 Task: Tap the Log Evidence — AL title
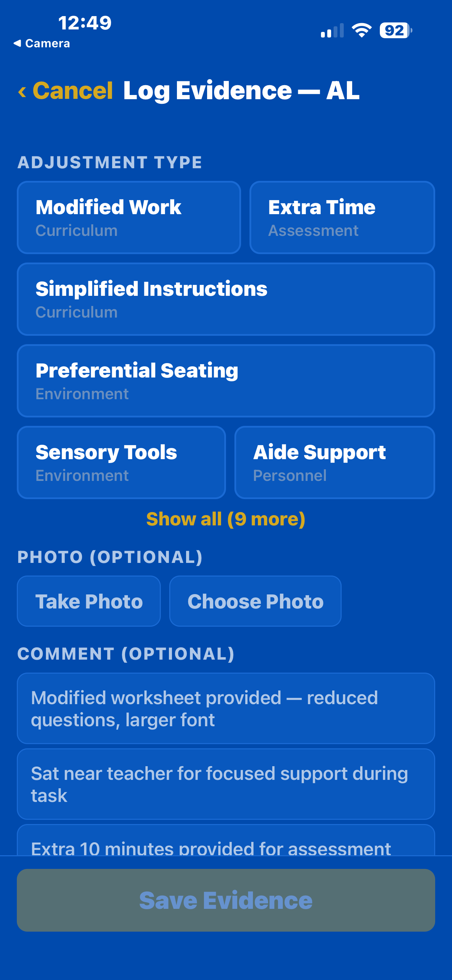coord(241,90)
